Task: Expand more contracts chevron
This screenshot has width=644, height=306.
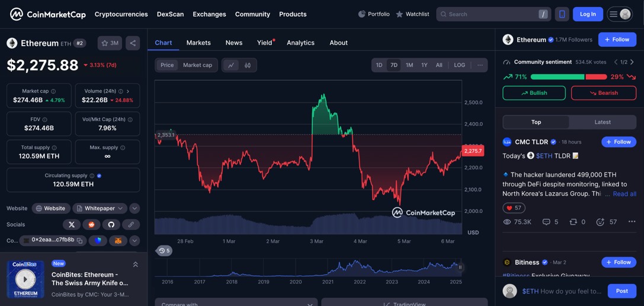Action: pos(134,241)
